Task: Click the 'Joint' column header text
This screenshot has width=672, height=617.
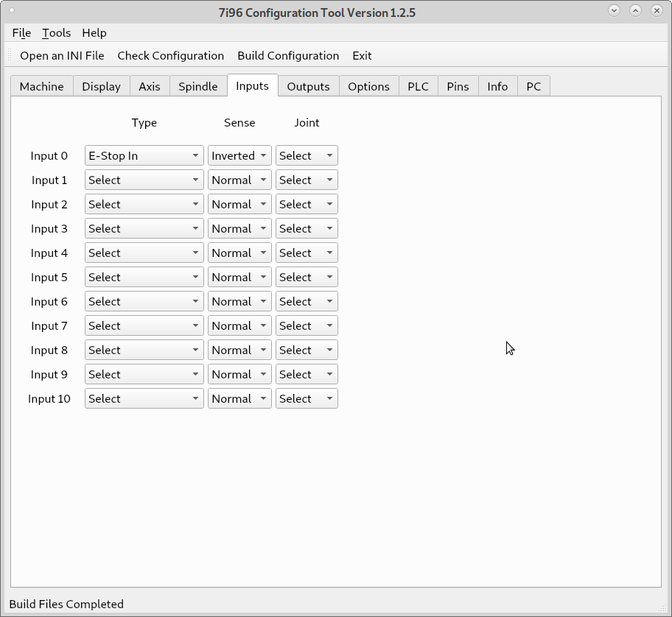Action: [307, 123]
